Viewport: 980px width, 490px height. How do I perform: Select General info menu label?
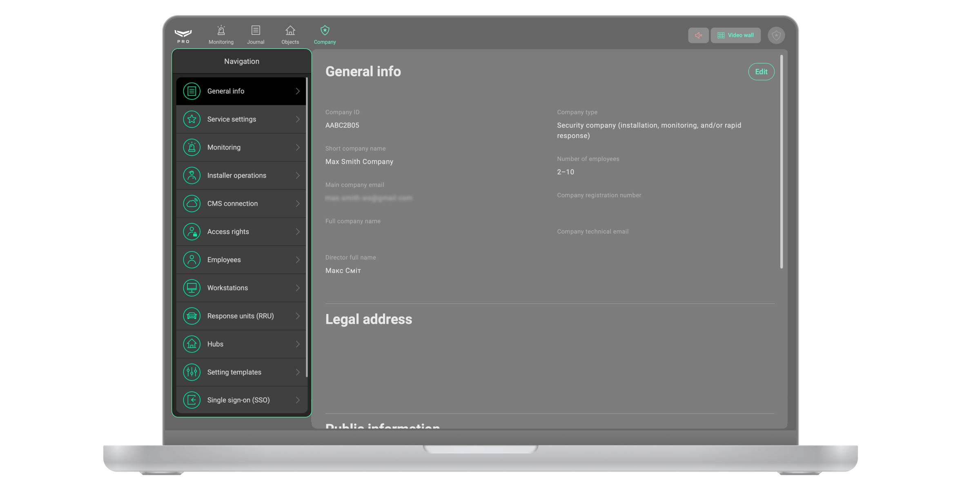click(226, 91)
